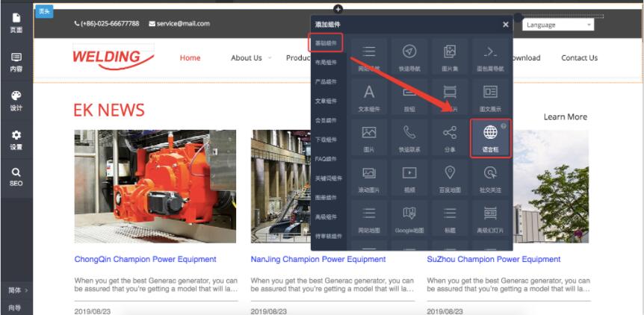Expand the 简体 language switcher

pyautogui.click(x=17, y=290)
